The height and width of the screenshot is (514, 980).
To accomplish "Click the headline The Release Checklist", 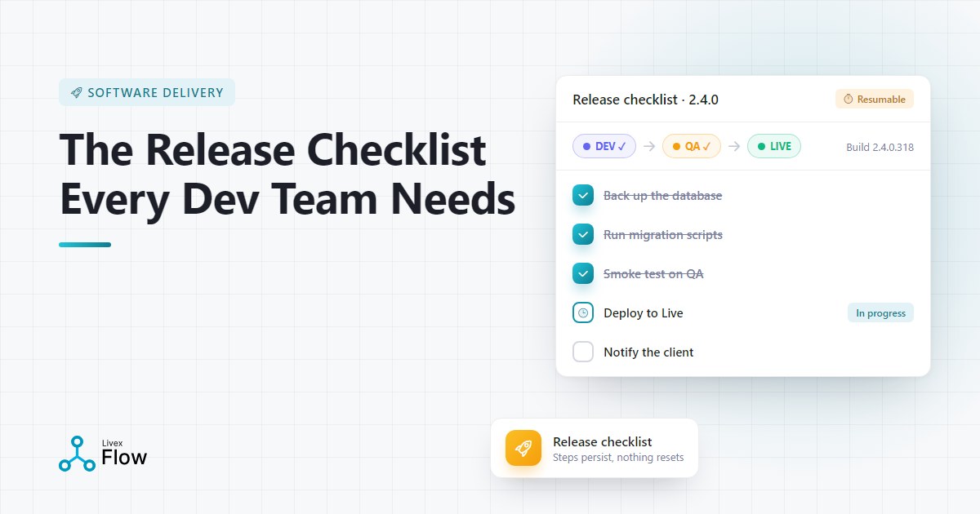I will pyautogui.click(x=273, y=149).
